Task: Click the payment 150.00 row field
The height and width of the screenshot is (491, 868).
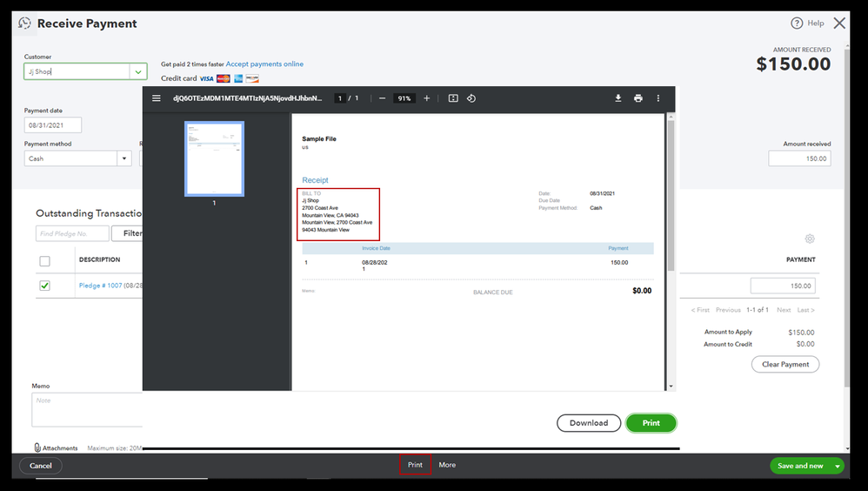Action: click(x=783, y=286)
